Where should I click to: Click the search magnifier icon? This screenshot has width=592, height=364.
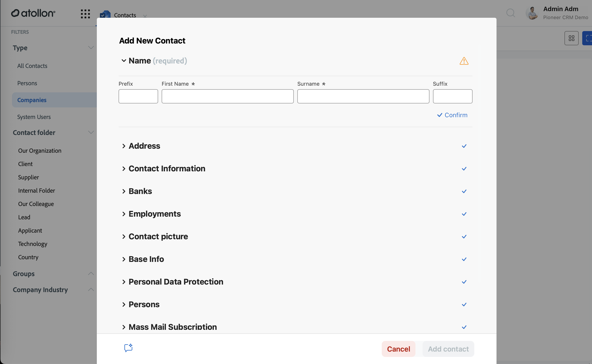point(511,13)
